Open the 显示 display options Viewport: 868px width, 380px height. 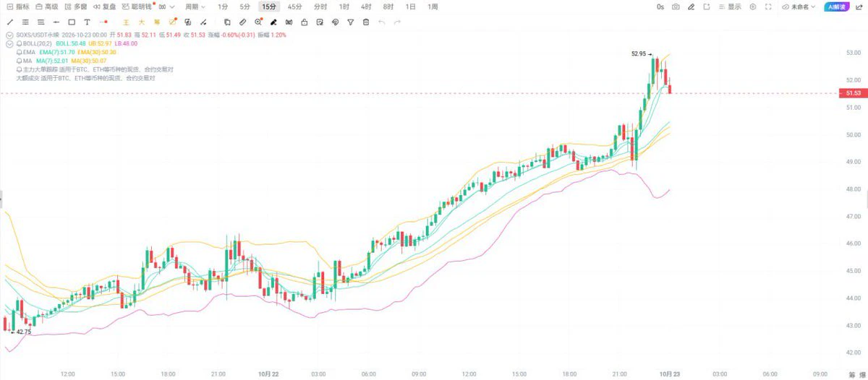point(729,7)
